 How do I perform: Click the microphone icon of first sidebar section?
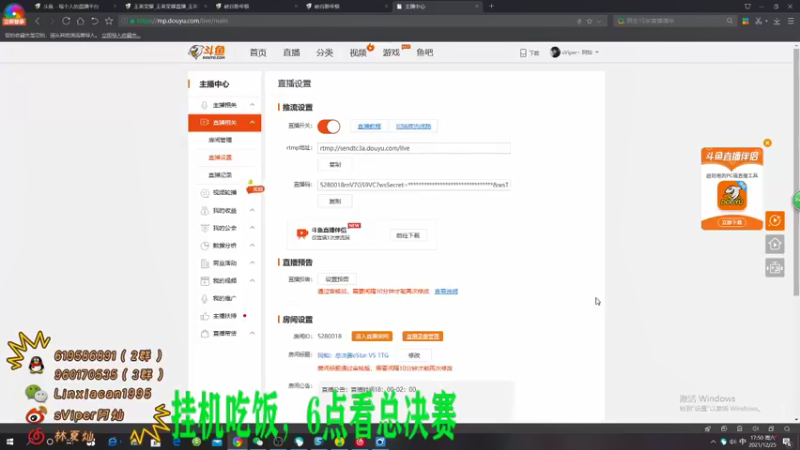[204, 105]
